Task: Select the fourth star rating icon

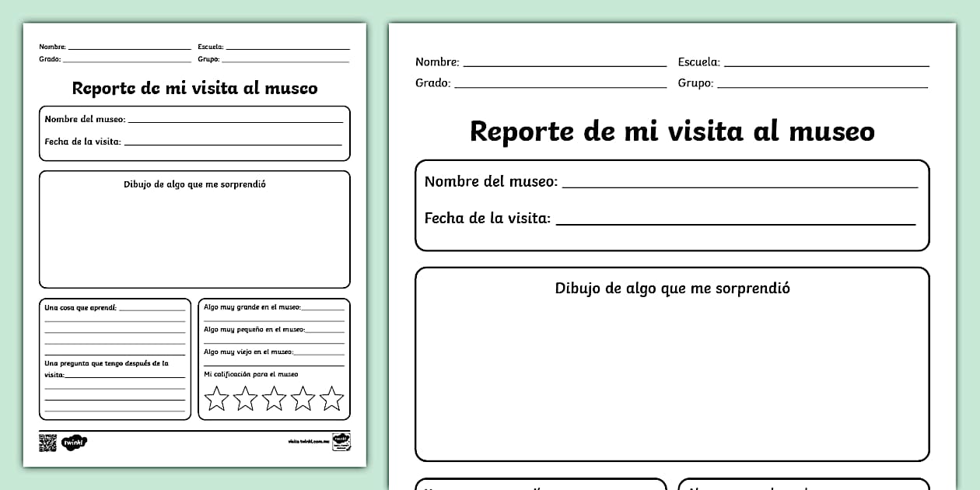Action: click(x=303, y=398)
